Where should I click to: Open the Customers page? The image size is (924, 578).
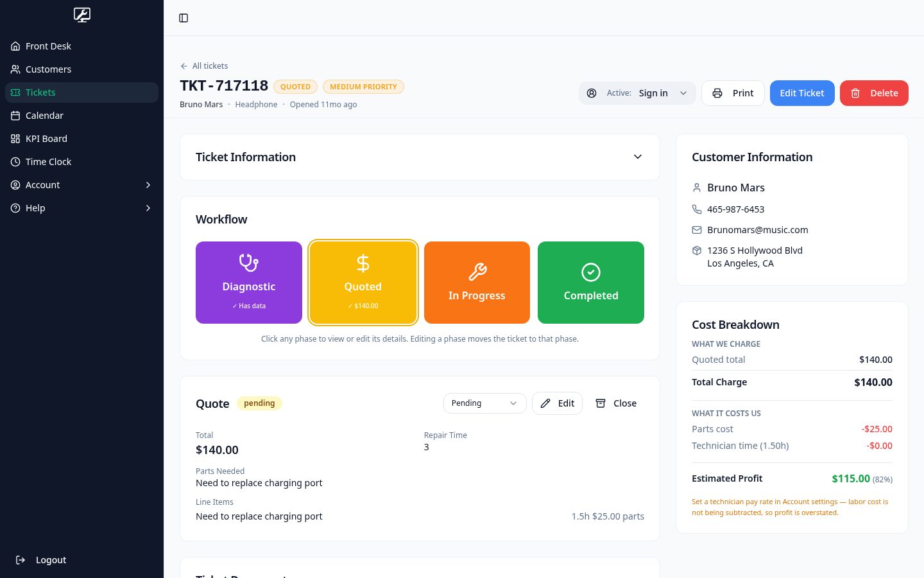tap(81, 69)
